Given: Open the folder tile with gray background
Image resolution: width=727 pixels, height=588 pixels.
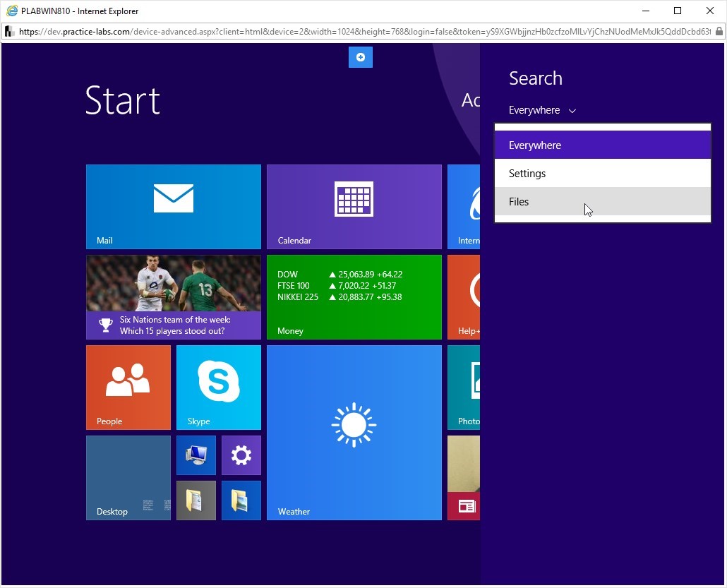Looking at the screenshot, I should (196, 500).
